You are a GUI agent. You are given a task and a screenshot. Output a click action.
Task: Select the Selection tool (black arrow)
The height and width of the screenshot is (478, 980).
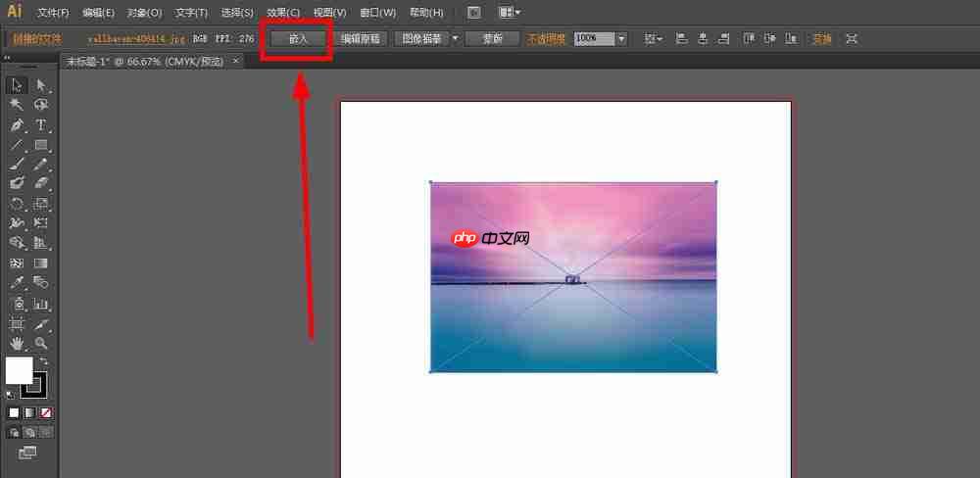tap(17, 85)
